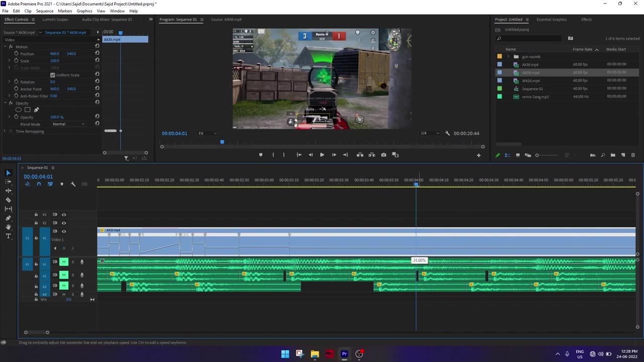Image resolution: width=644 pixels, height=362 pixels.
Task: Open File Explorer from taskbar
Action: pyautogui.click(x=314, y=353)
